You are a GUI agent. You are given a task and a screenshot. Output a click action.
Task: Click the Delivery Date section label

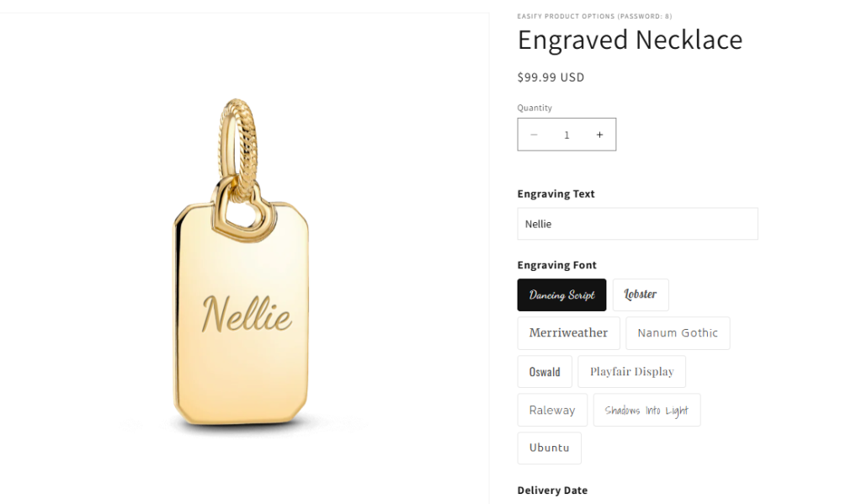[552, 491]
